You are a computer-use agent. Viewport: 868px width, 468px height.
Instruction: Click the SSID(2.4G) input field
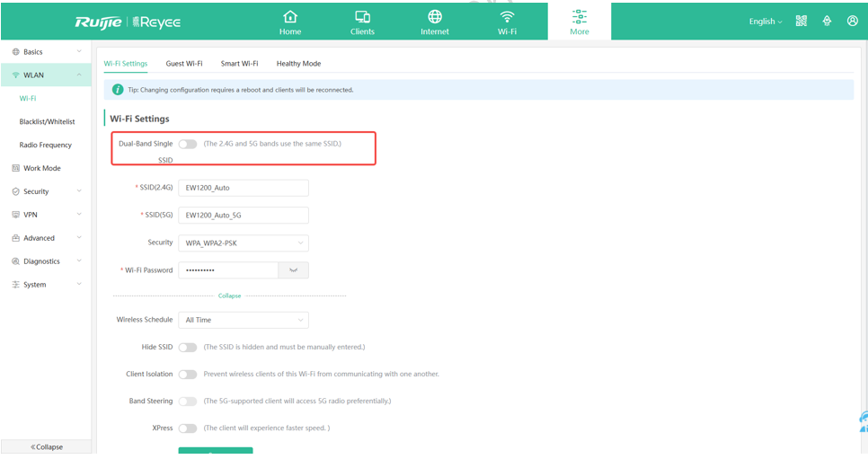(244, 188)
